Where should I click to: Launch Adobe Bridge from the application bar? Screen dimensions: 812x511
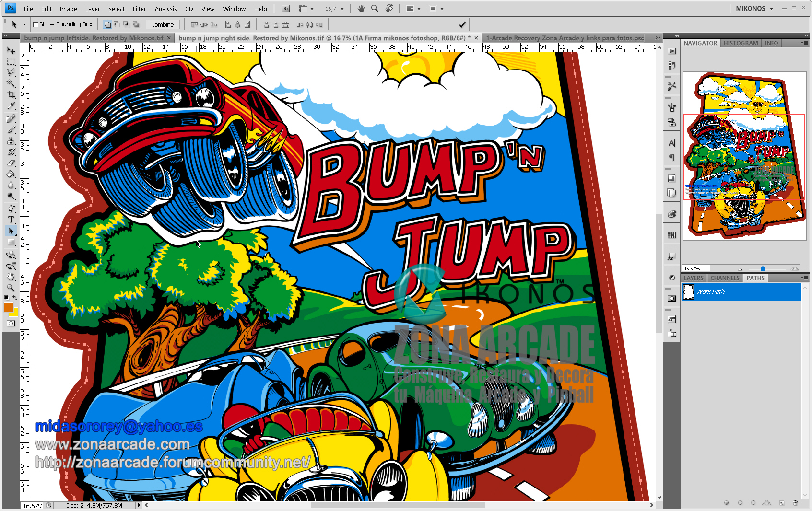tap(285, 8)
